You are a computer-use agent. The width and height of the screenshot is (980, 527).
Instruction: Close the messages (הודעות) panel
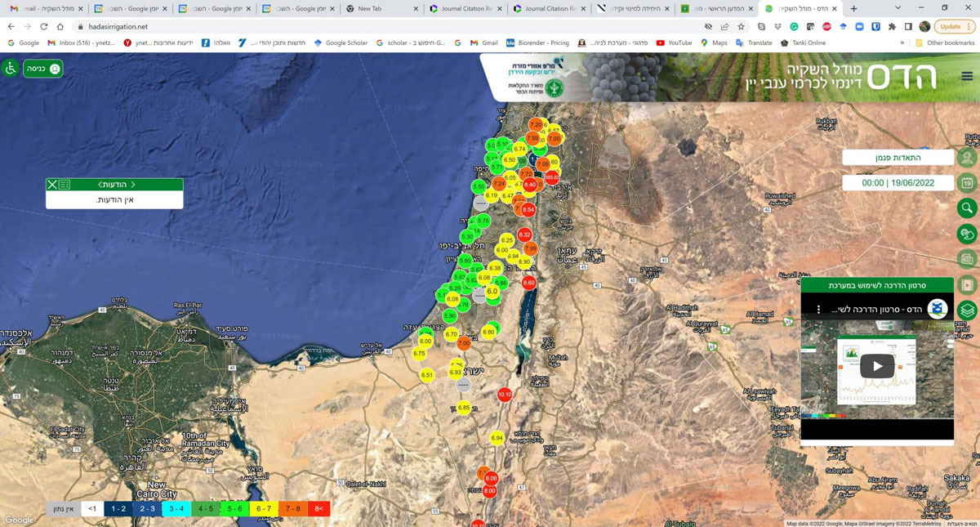[x=52, y=185]
